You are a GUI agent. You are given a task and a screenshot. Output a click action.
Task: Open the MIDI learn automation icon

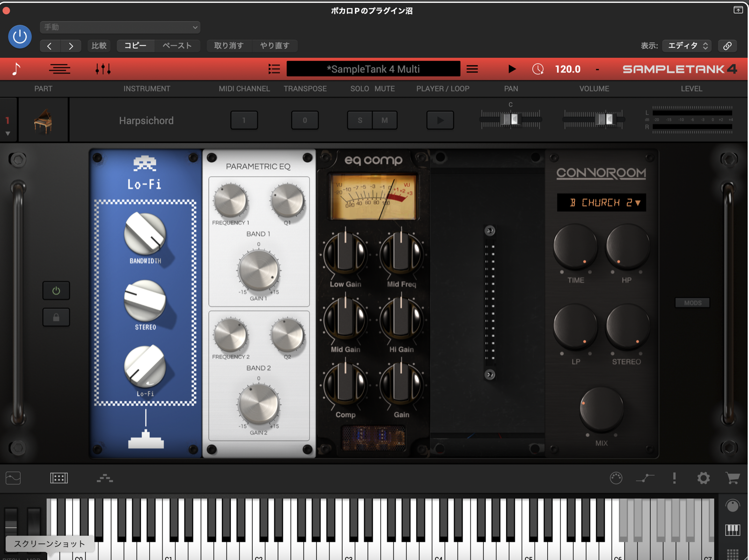(x=645, y=478)
